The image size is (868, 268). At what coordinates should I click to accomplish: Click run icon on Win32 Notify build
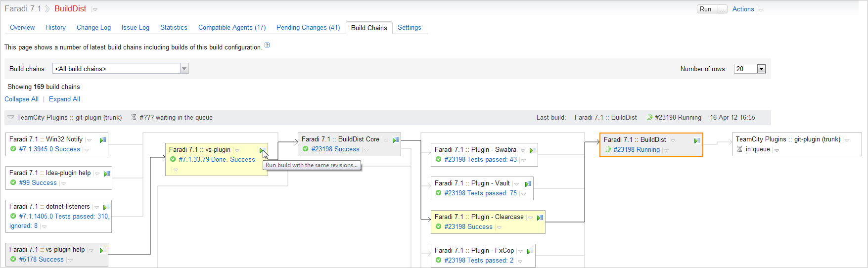(102, 140)
